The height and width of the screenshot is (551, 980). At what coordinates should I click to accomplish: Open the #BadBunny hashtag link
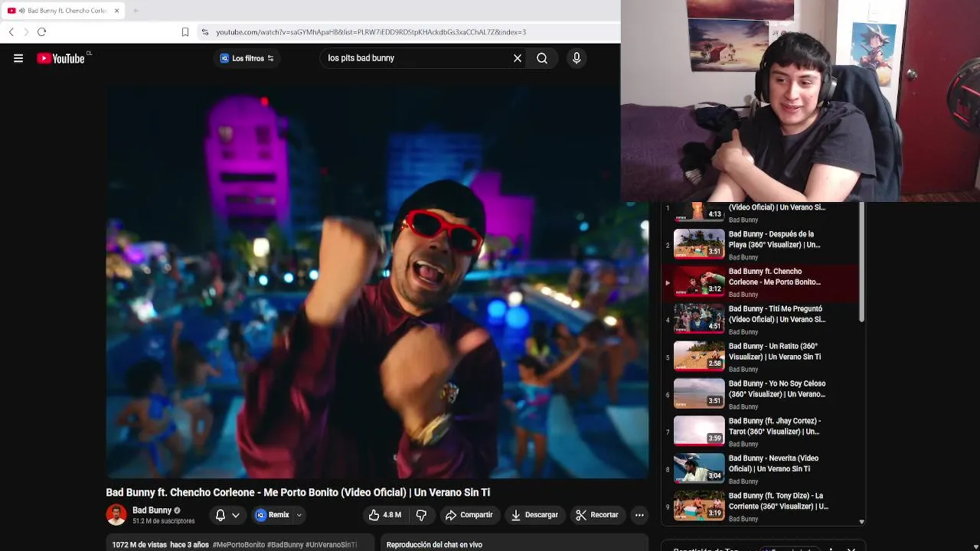click(285, 545)
